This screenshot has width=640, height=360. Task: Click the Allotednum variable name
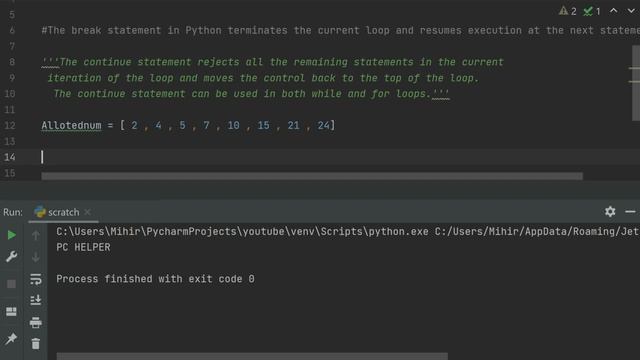point(71,125)
